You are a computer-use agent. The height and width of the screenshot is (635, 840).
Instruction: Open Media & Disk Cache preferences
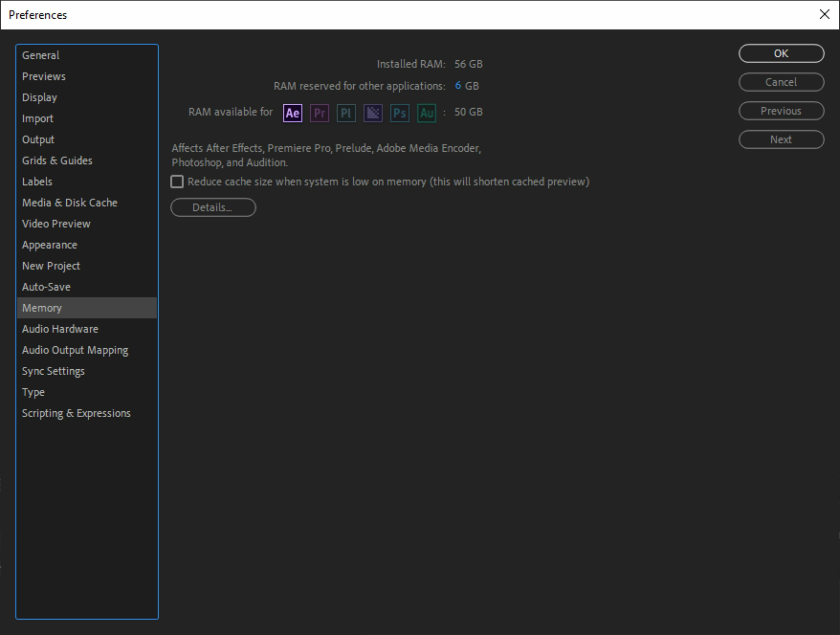(70, 203)
